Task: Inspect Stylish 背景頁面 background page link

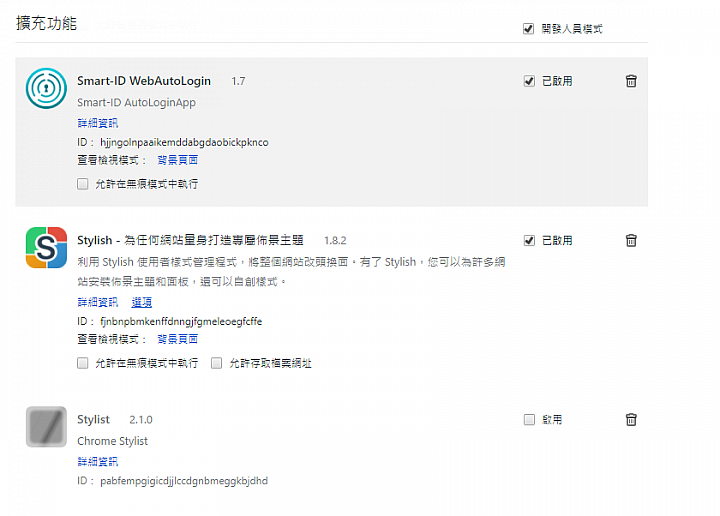Action: 178,339
